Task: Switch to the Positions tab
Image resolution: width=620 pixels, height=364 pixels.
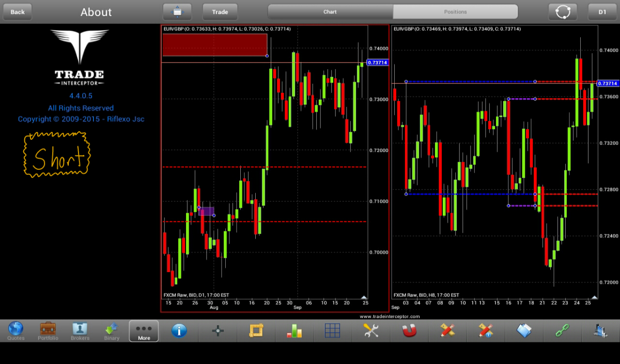Action: [455, 12]
